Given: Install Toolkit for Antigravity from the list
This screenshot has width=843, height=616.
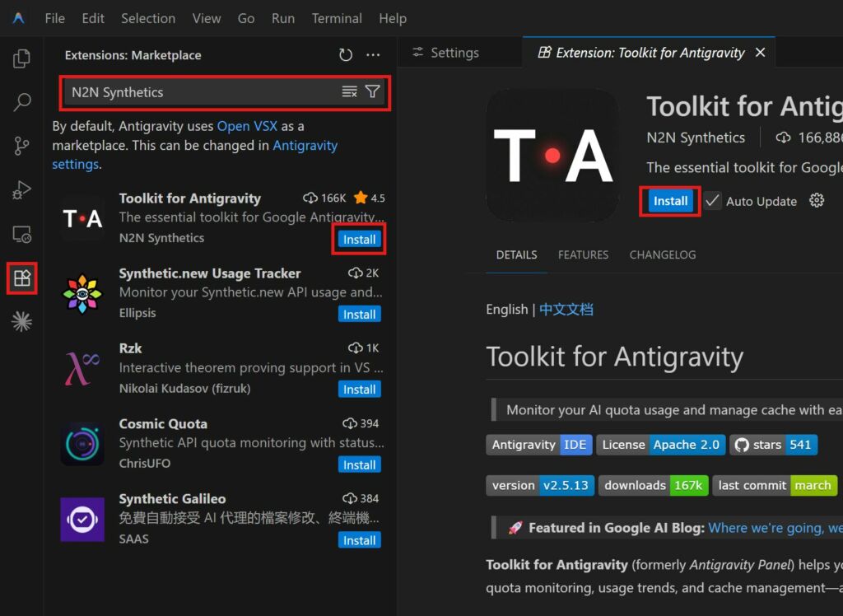Looking at the screenshot, I should click(x=359, y=240).
